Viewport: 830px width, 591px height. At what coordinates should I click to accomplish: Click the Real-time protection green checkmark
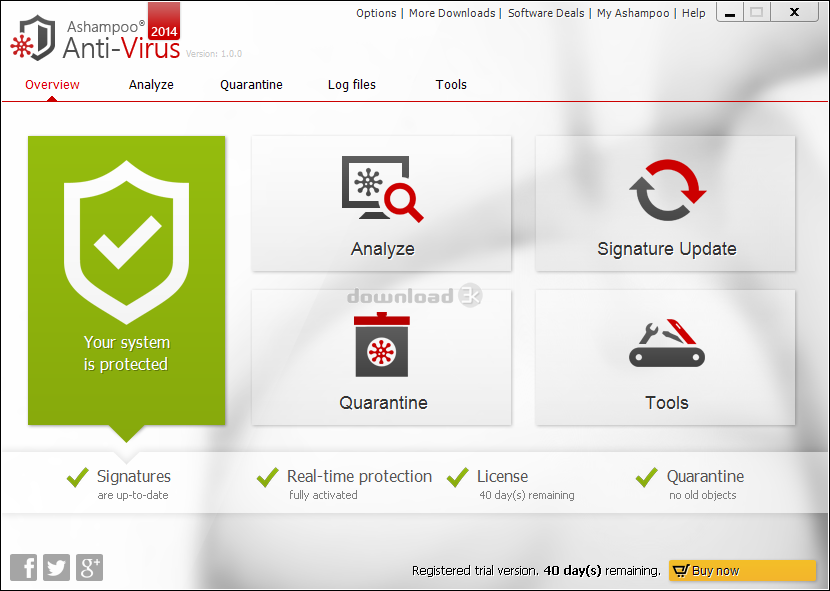[267, 477]
